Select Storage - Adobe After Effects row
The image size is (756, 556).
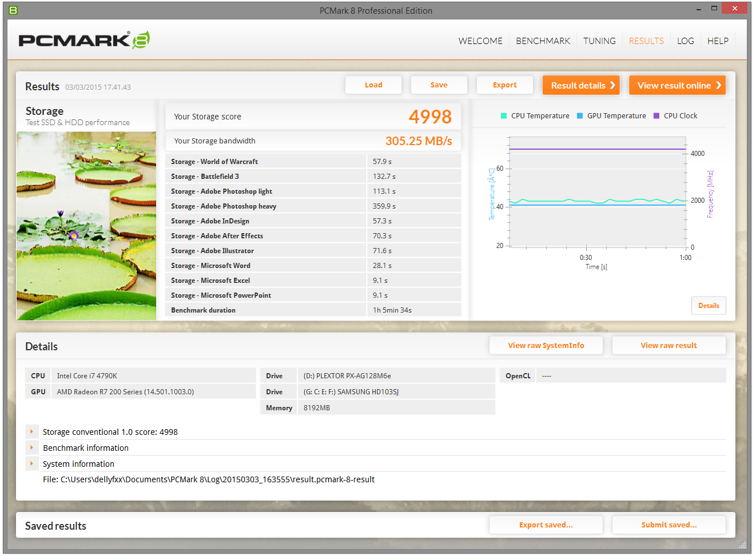pyautogui.click(x=313, y=236)
